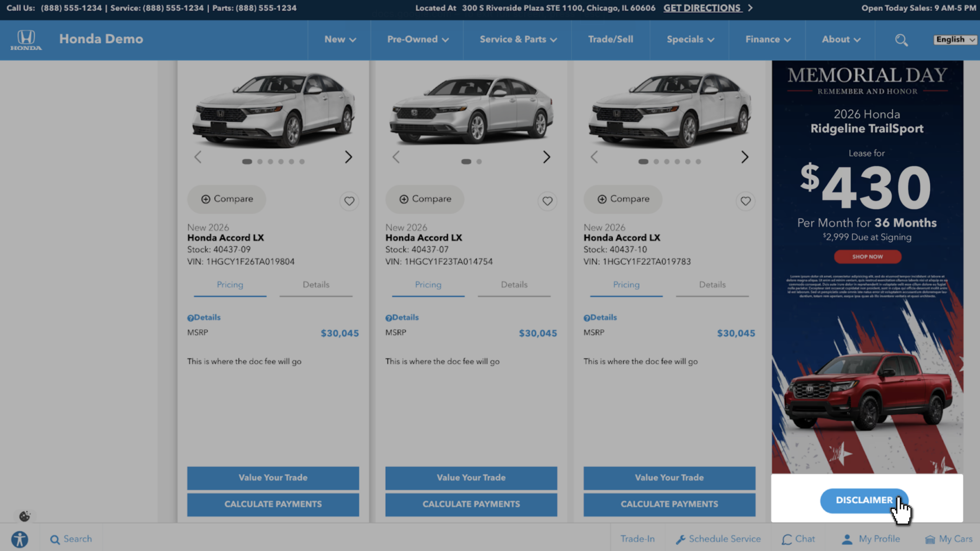
Task: Favorite the Accord with stock 40437-09
Action: click(x=349, y=201)
